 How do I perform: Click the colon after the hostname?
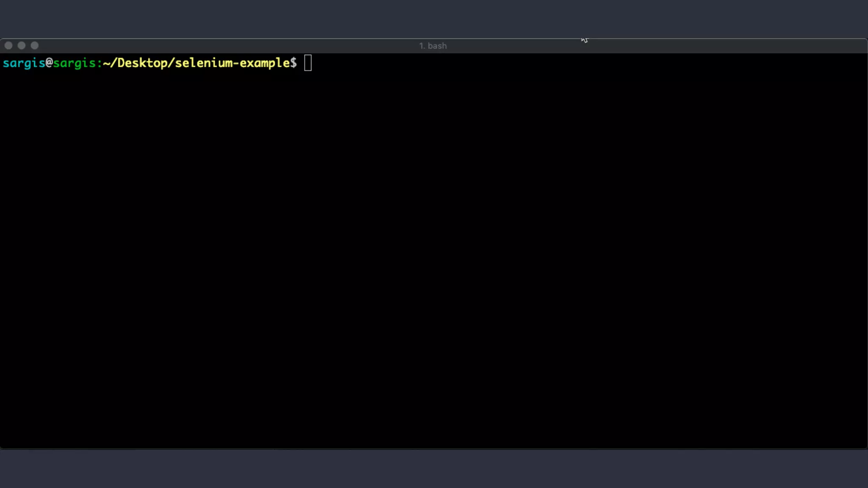pyautogui.click(x=100, y=63)
